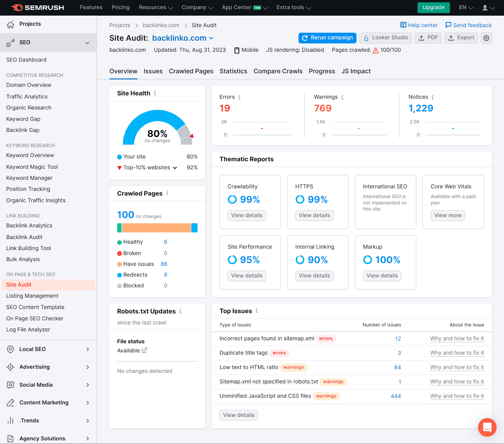Image resolution: width=504 pixels, height=444 pixels.
Task: Click the Features menu item
Action: (91, 7)
